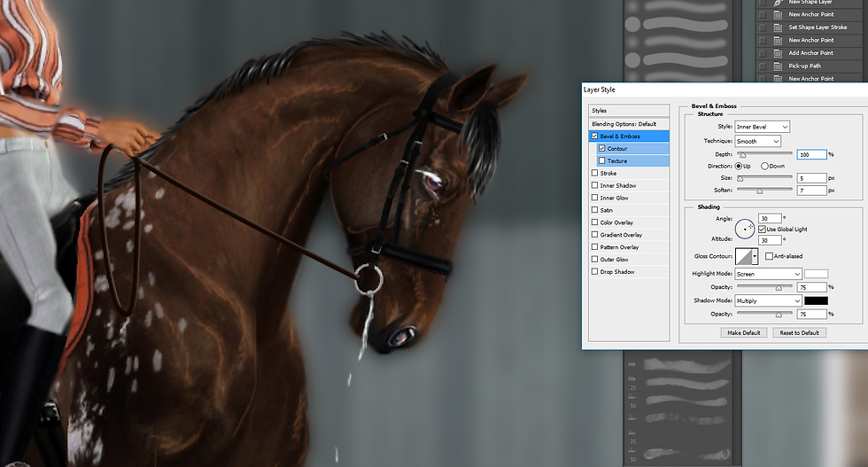The width and height of the screenshot is (868, 467).
Task: Set history brush source for Set Shape Layer Stroke
Action: 763,27
